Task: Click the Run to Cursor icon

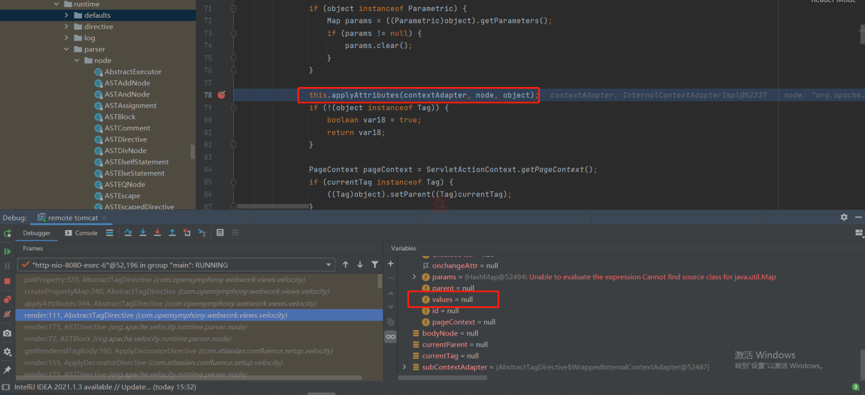Action: (202, 233)
